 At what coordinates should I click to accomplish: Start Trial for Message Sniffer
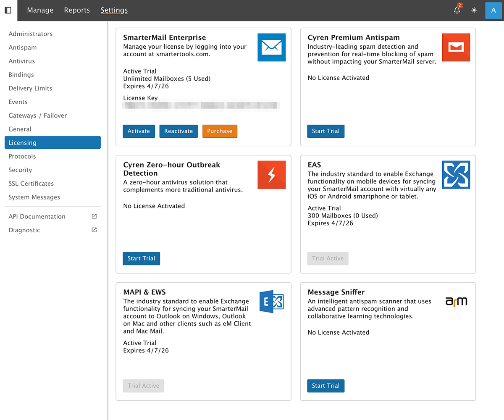point(326,386)
